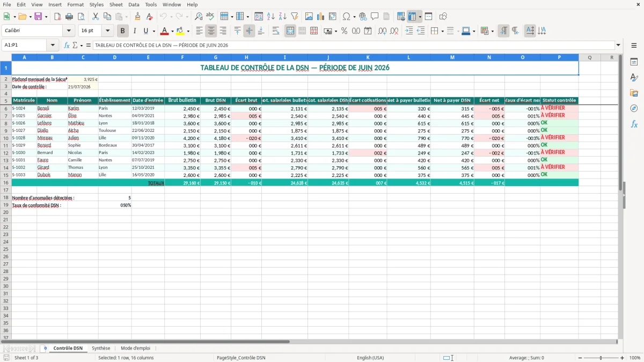Insert a comment
644x362 pixels.
[x=375, y=17]
